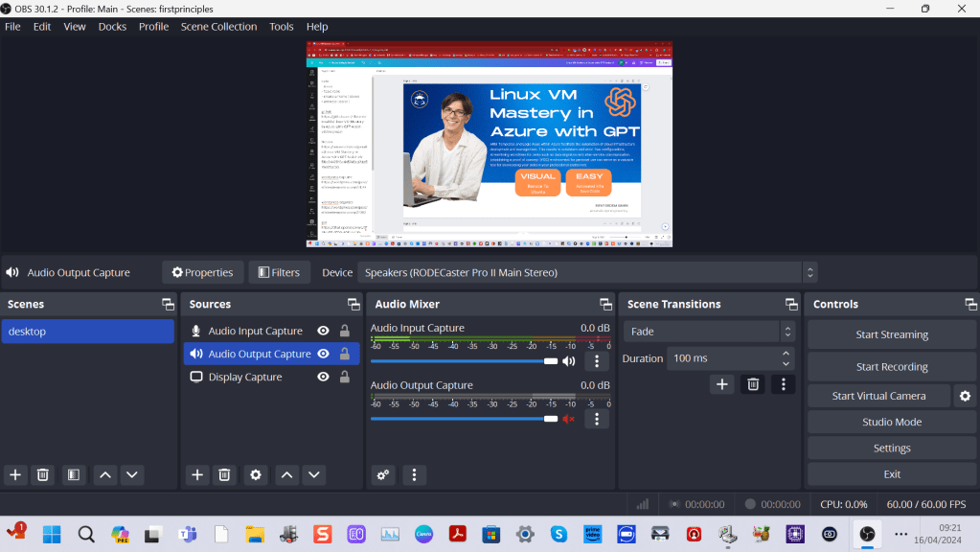Undock the Sources panel

click(x=353, y=305)
